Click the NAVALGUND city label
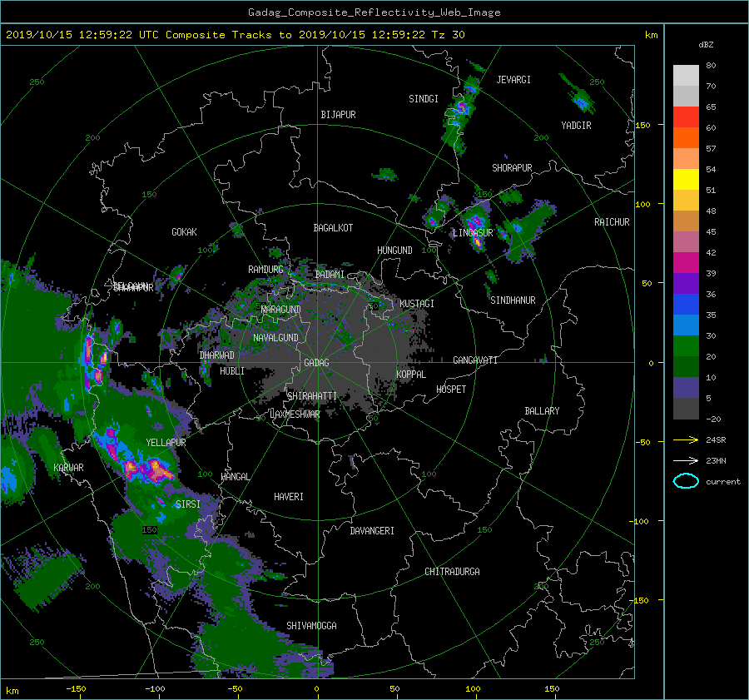Image resolution: width=749 pixels, height=700 pixels. [275, 338]
